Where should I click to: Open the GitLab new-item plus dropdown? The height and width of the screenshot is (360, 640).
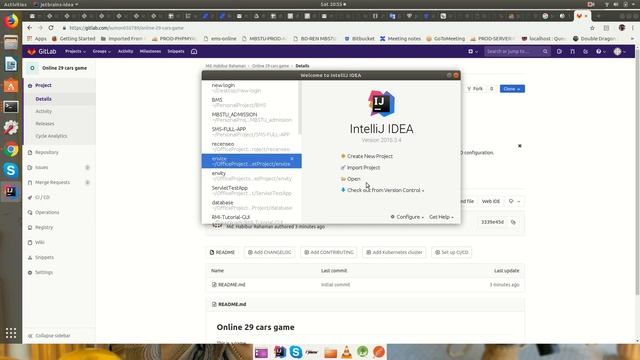473,51
